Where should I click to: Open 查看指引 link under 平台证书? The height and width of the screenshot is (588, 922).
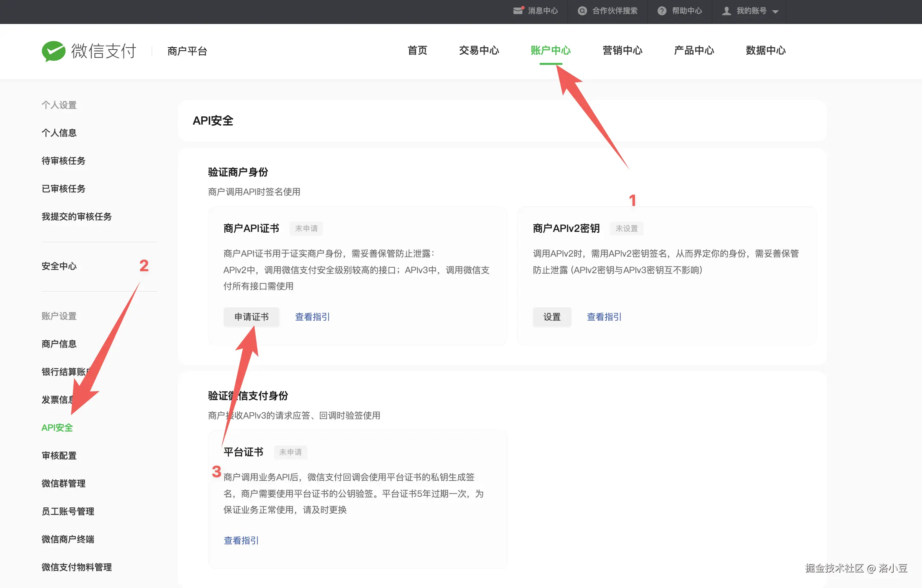coord(241,540)
